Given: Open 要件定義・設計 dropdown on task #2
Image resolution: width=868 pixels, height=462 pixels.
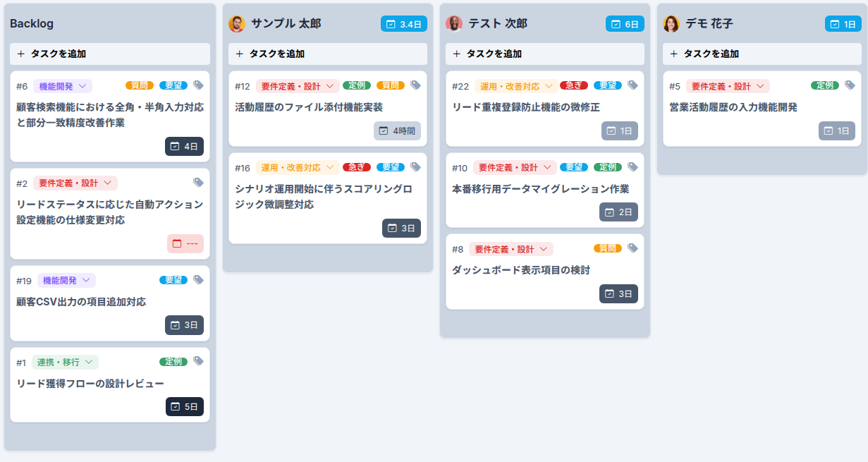Looking at the screenshot, I should click(x=75, y=183).
